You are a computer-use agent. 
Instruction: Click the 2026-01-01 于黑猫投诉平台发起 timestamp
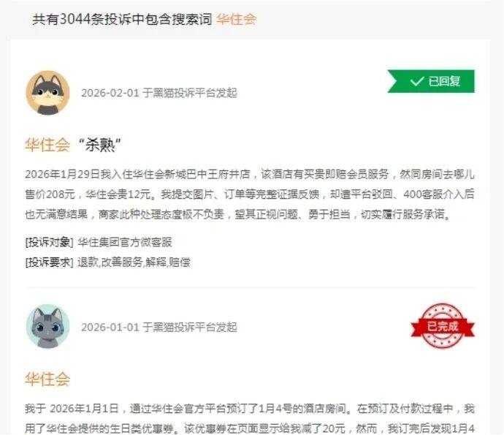159,328
